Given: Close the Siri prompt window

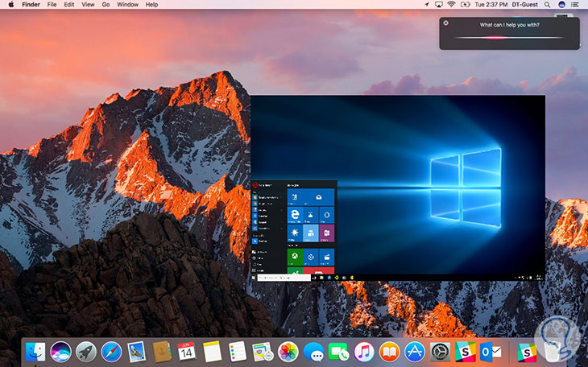Looking at the screenshot, I should coord(446,23).
